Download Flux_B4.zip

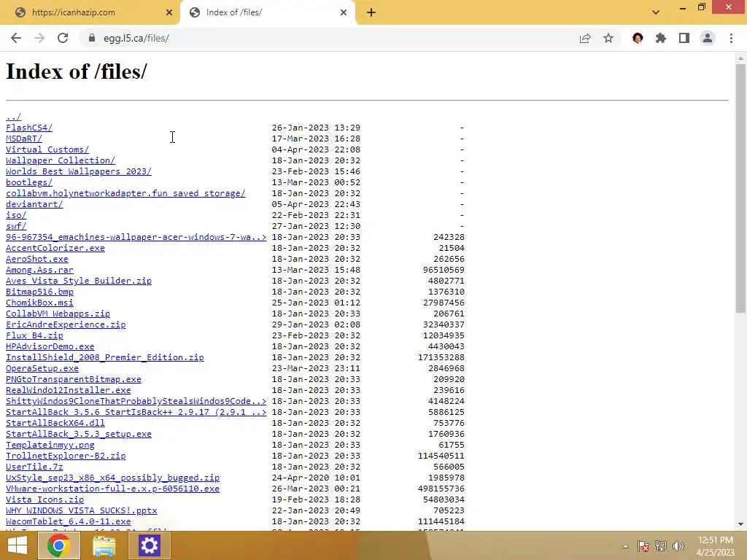pos(34,335)
